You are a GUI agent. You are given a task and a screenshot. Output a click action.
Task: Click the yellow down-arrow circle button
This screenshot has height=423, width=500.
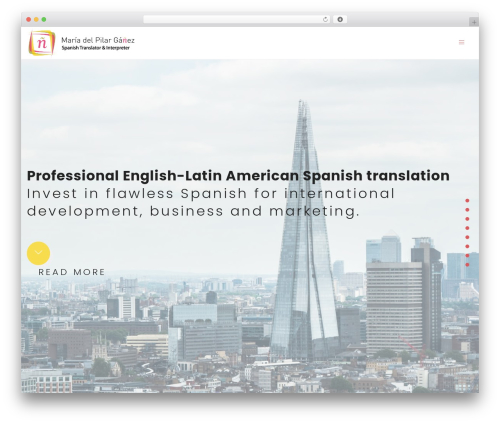(x=38, y=253)
